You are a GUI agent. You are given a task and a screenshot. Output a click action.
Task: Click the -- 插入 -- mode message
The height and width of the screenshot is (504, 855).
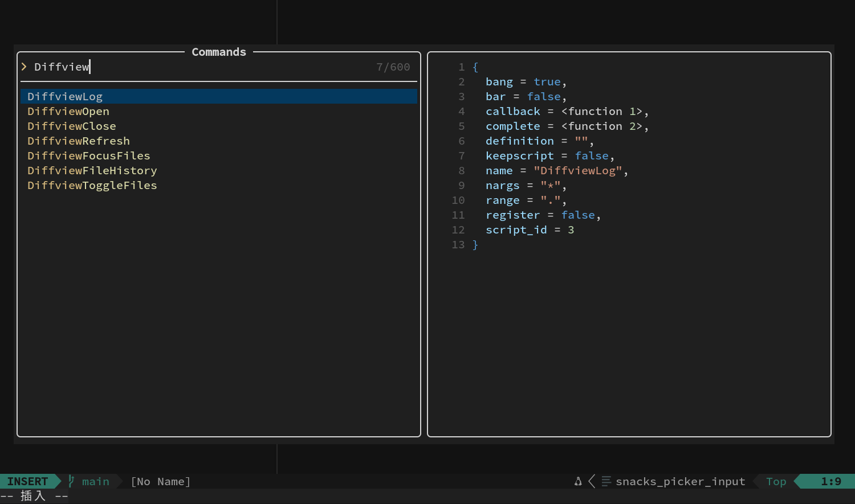34,496
